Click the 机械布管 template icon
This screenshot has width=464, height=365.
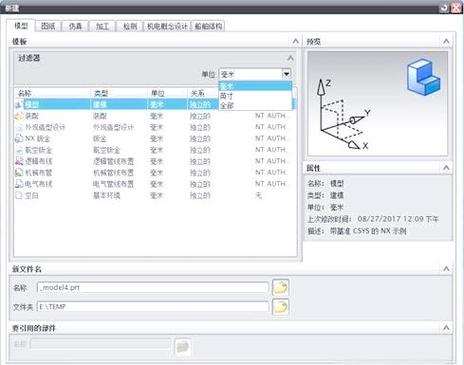pos(19,173)
